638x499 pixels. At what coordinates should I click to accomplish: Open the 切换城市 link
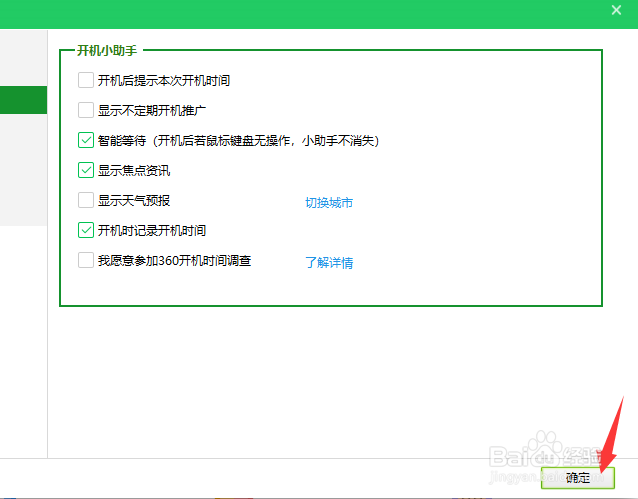click(329, 202)
